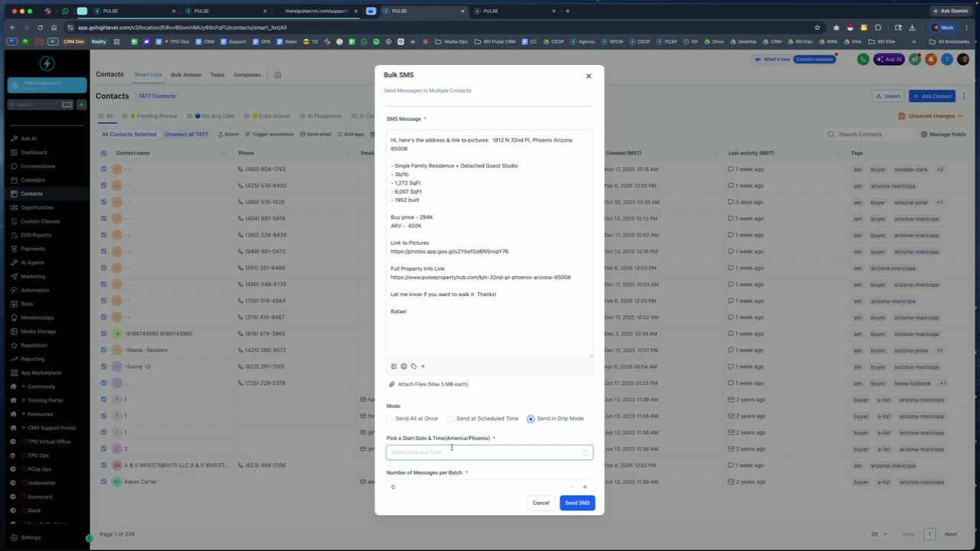This screenshot has width=980, height=551.
Task: Insert an emoji into SMS message
Action: click(x=403, y=367)
